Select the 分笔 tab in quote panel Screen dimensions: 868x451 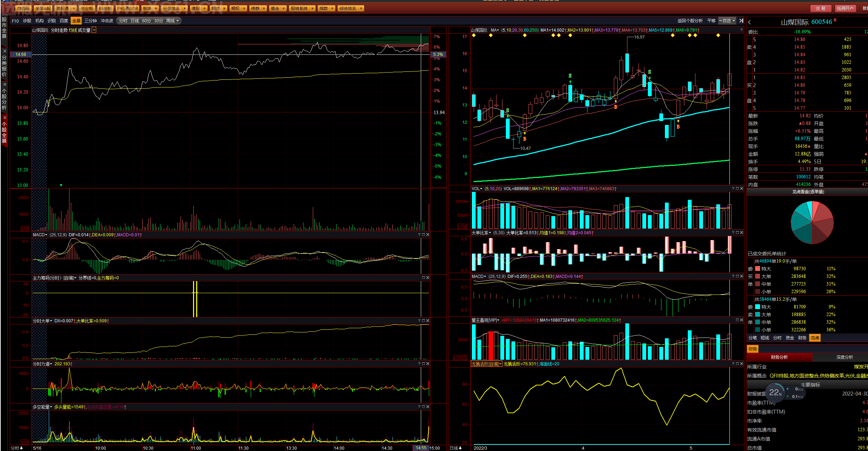coord(753,338)
